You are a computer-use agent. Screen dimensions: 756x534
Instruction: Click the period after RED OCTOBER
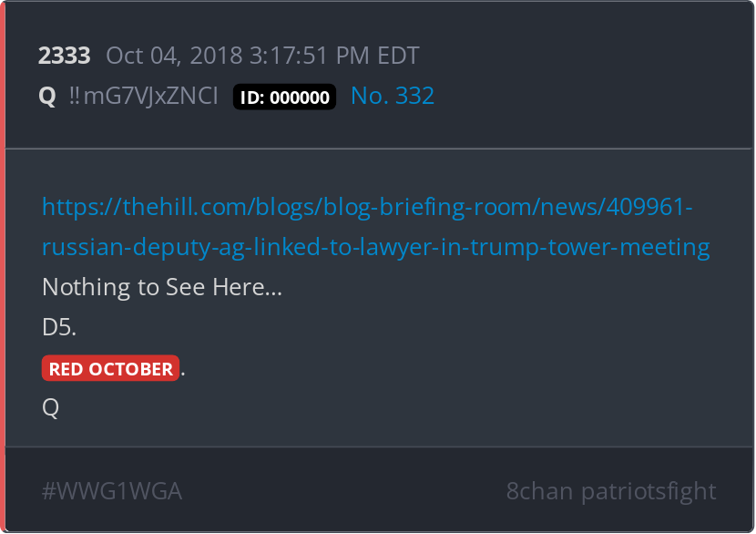(183, 374)
